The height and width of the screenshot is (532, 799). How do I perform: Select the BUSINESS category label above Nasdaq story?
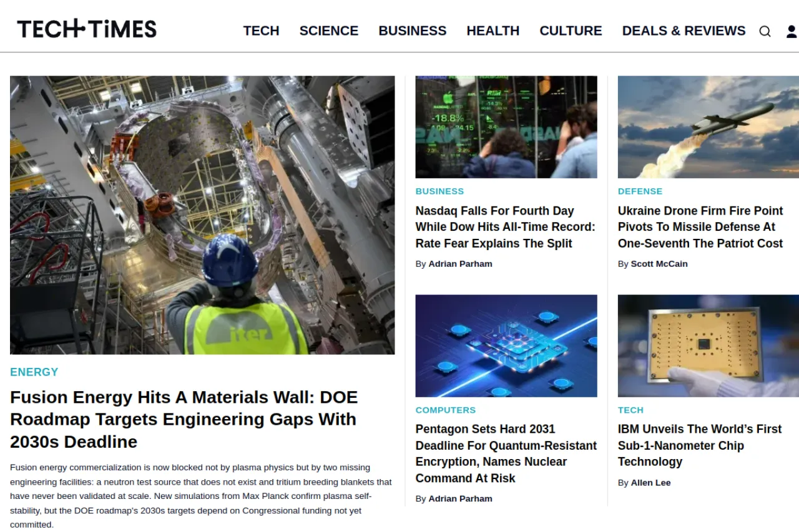(x=440, y=191)
